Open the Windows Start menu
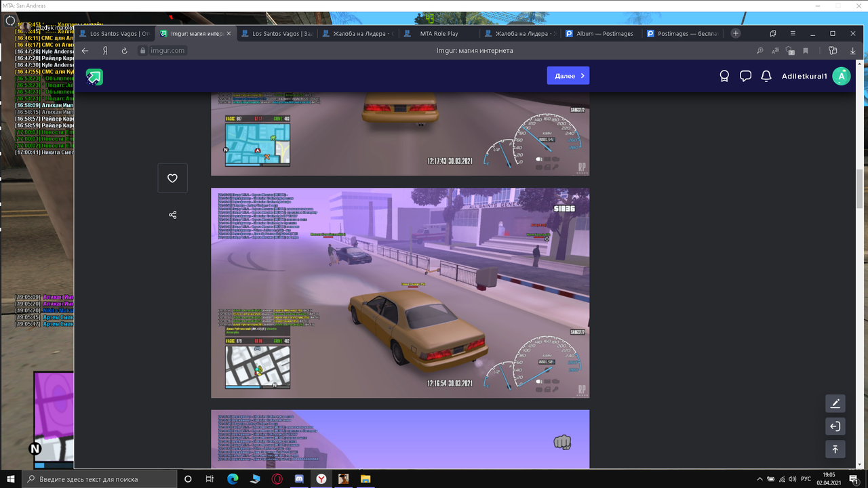This screenshot has height=488, width=868. [x=11, y=479]
